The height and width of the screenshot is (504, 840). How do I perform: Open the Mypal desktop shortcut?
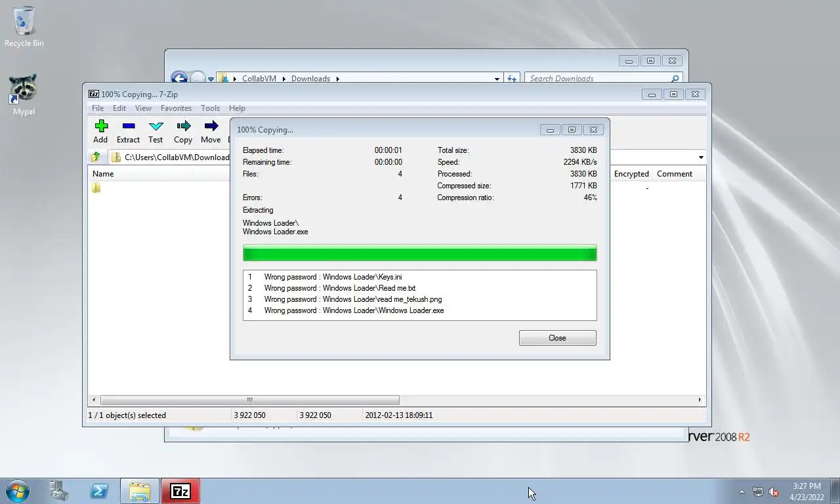pyautogui.click(x=24, y=95)
